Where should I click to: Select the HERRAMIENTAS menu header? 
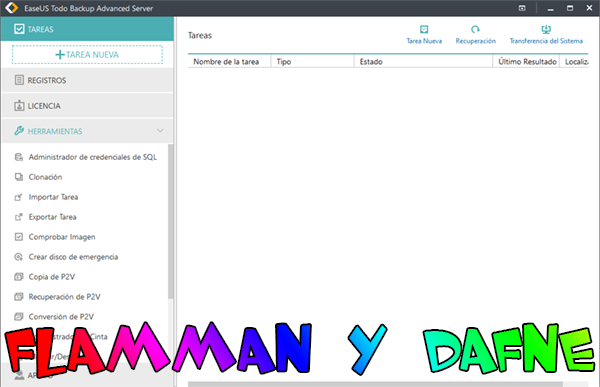pyautogui.click(x=87, y=131)
